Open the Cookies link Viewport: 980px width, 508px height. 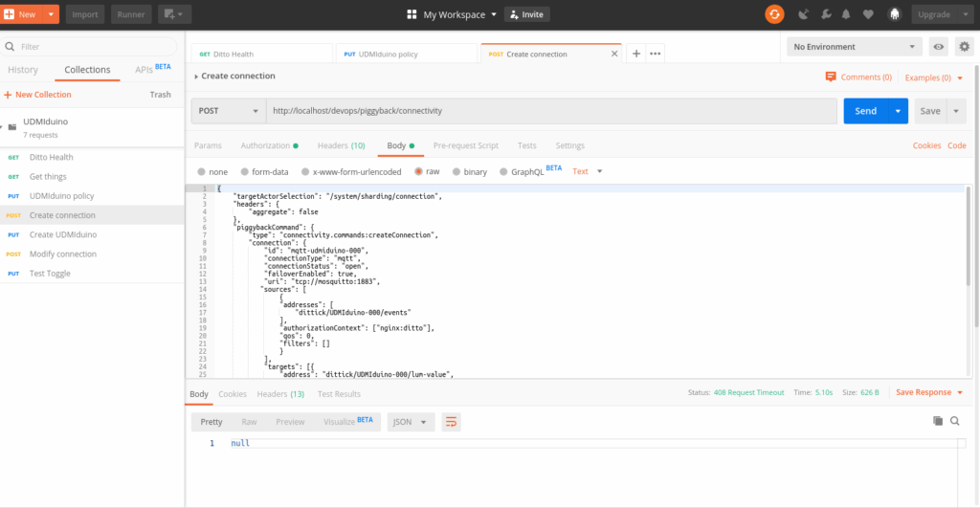click(x=926, y=145)
